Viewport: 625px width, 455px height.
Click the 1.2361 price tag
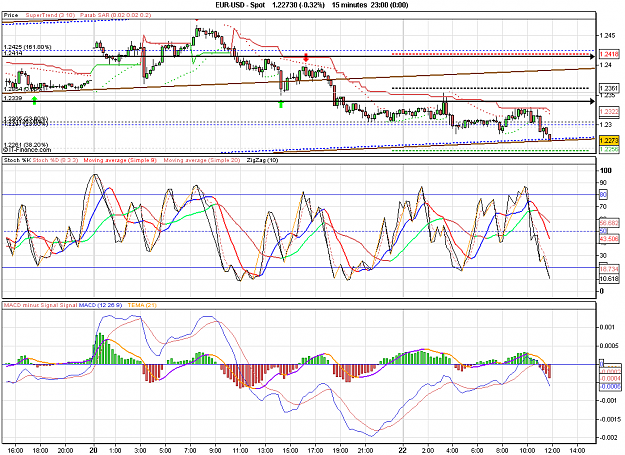tap(609, 88)
